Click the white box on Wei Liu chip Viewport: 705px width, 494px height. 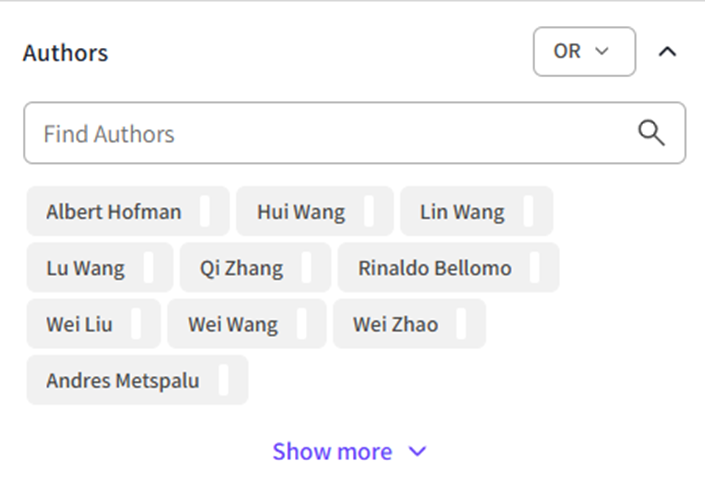point(136,324)
